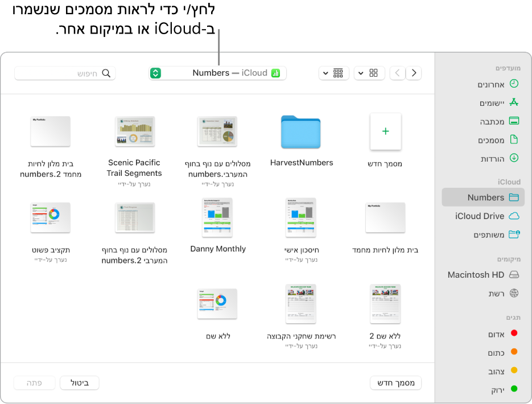Go back with the left chevron button
Screen dimensions: 532x404
(x=398, y=73)
